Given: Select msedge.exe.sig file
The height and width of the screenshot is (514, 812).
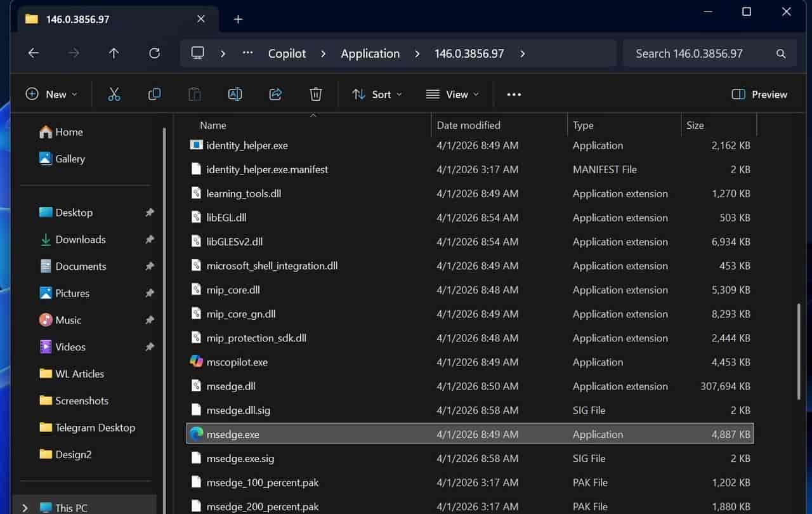Looking at the screenshot, I should (470, 458).
